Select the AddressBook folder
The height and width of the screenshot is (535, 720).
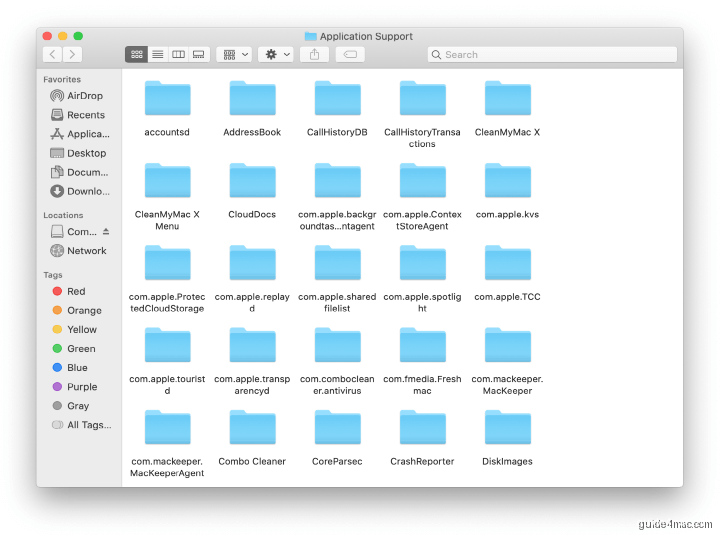point(252,98)
